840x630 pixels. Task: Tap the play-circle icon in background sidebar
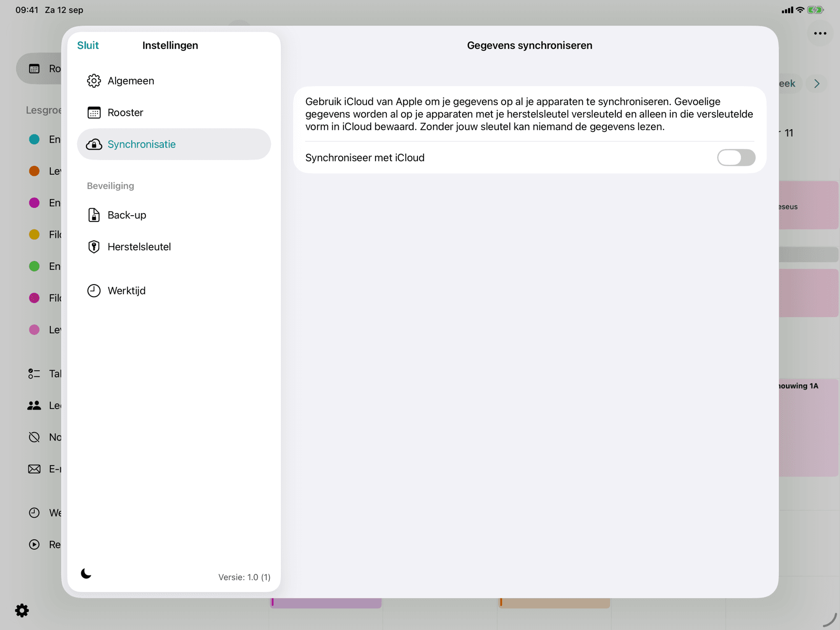coord(34,544)
